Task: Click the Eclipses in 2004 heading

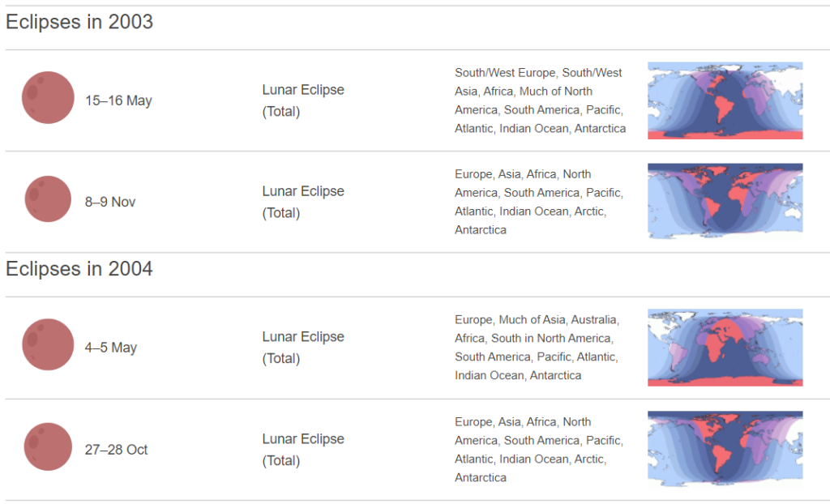Action: [x=79, y=269]
